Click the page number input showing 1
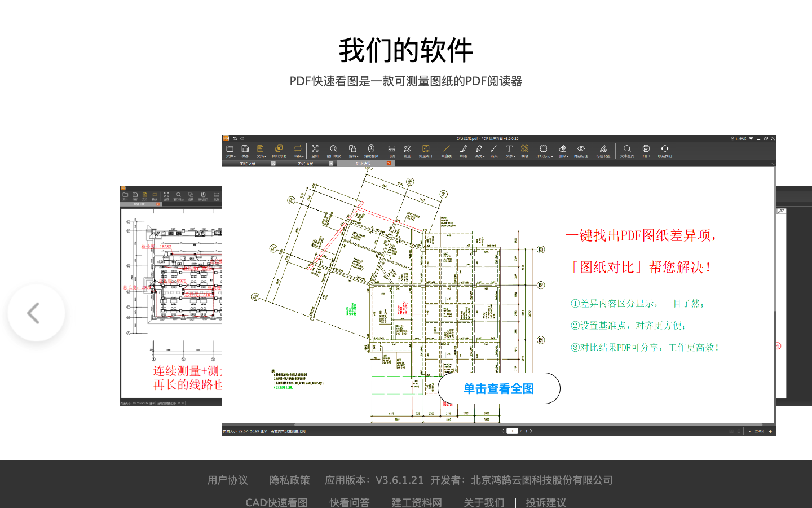This screenshot has height=508, width=812. tap(512, 430)
